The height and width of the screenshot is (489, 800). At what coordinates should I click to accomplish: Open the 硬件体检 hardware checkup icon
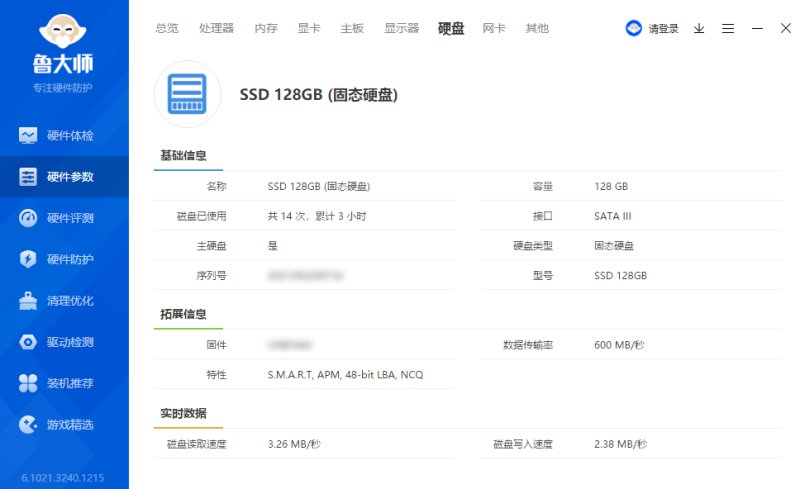click(x=28, y=135)
